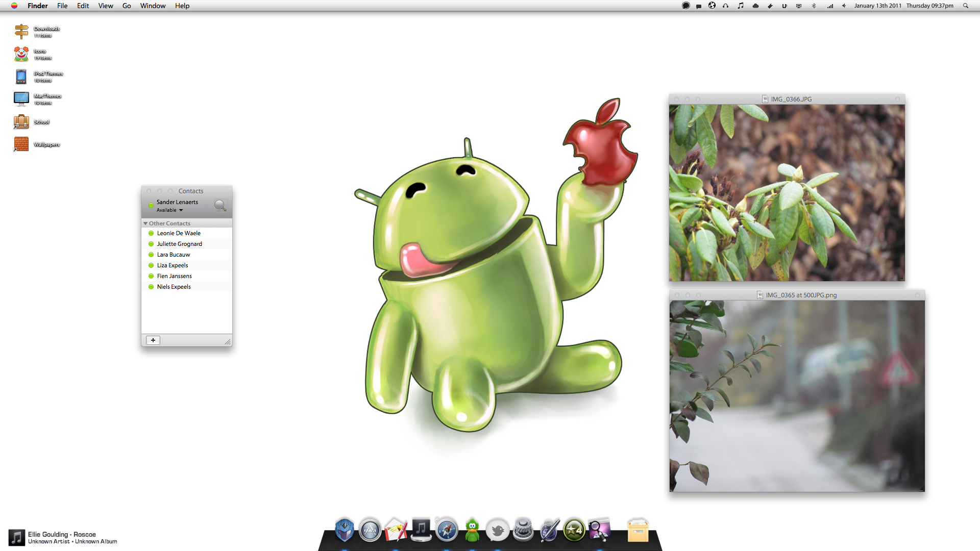The image size is (980, 551).
Task: Open the Available status dropdown in Contacts
Action: coord(169,210)
